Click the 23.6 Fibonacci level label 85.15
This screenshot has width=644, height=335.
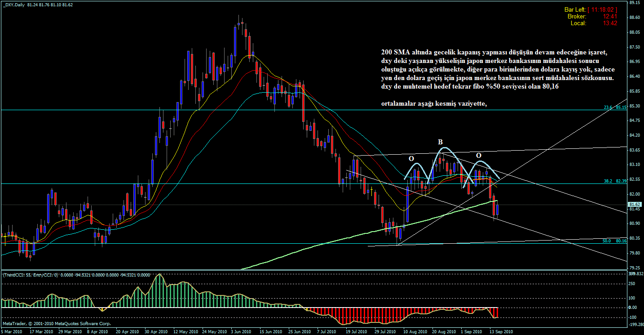(x=615, y=107)
